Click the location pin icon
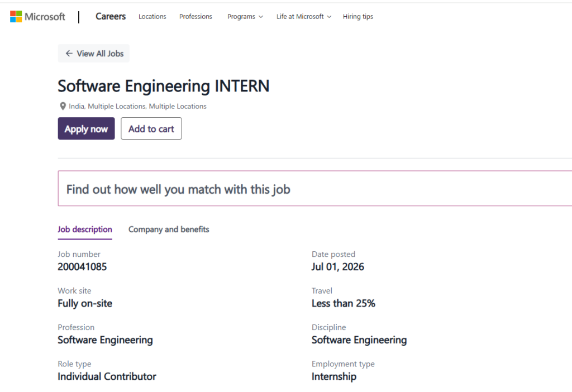572x392 pixels. [x=63, y=106]
